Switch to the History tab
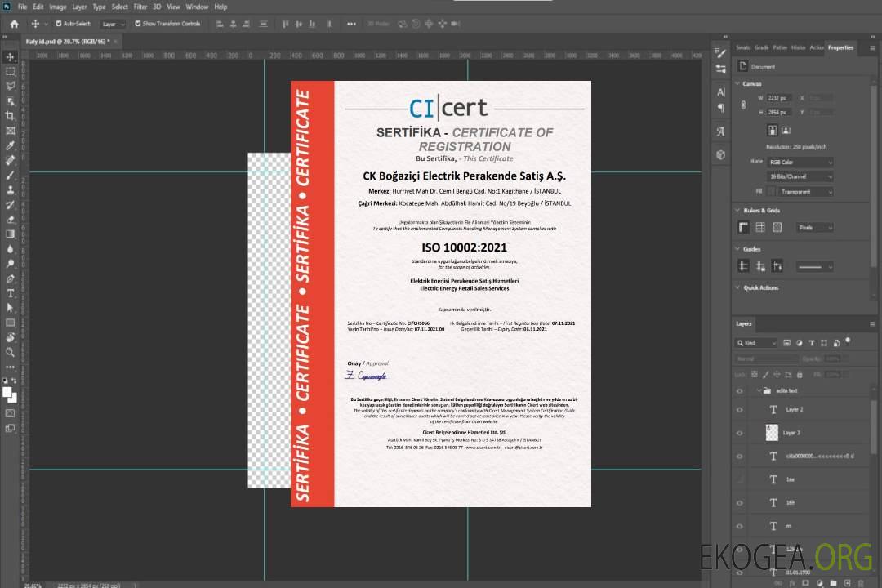The width and height of the screenshot is (882, 588). (798, 47)
